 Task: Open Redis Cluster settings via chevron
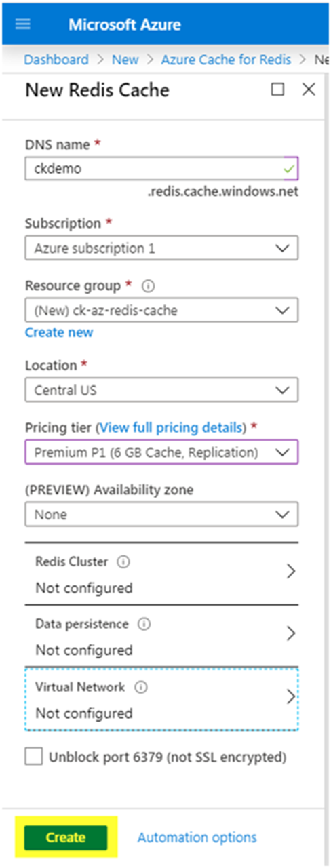[x=291, y=571]
